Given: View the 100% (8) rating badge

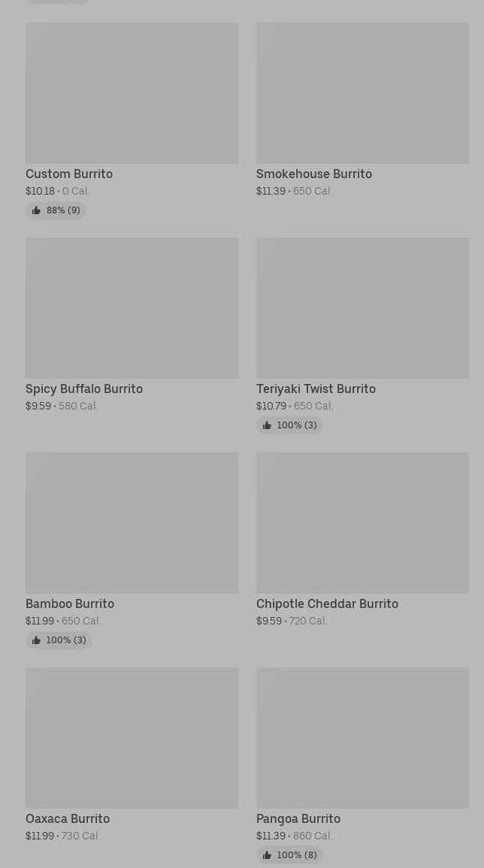Looking at the screenshot, I should [289, 854].
